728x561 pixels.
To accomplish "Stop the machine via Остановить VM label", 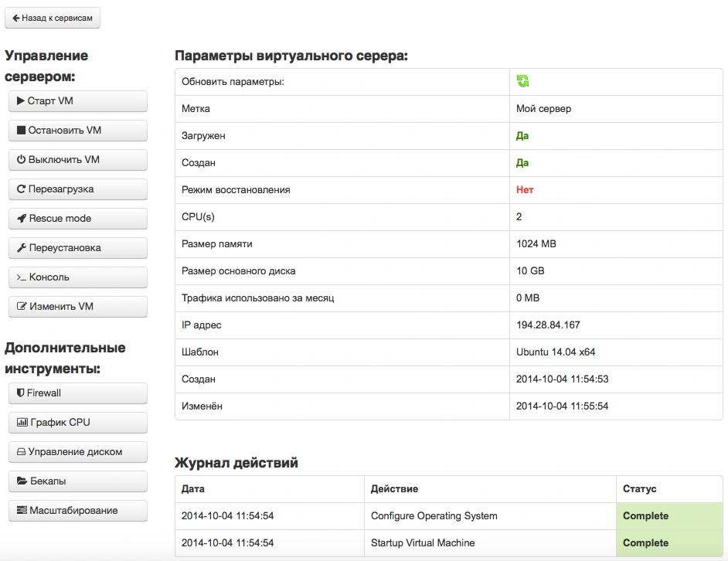I will pyautogui.click(x=65, y=130).
